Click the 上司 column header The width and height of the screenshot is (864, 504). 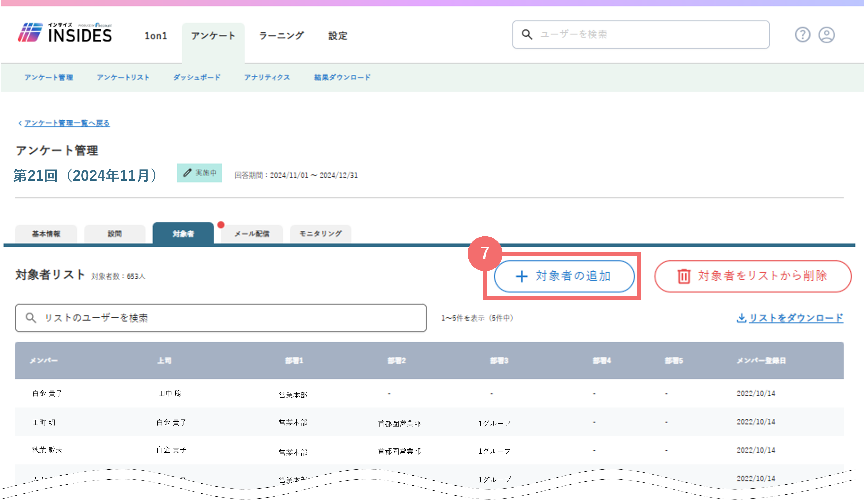pyautogui.click(x=164, y=361)
